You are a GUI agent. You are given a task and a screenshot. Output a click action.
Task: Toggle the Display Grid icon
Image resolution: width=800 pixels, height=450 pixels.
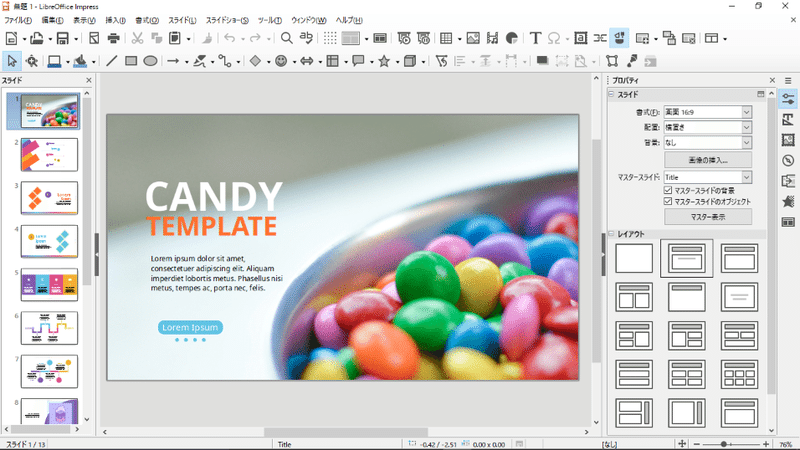tap(330, 38)
